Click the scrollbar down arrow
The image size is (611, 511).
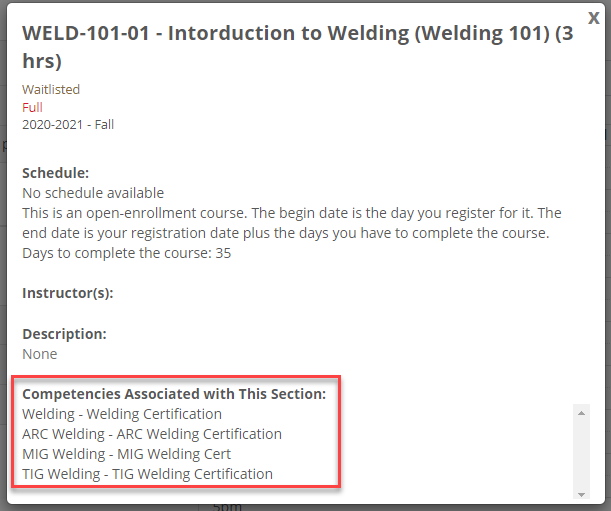580,493
